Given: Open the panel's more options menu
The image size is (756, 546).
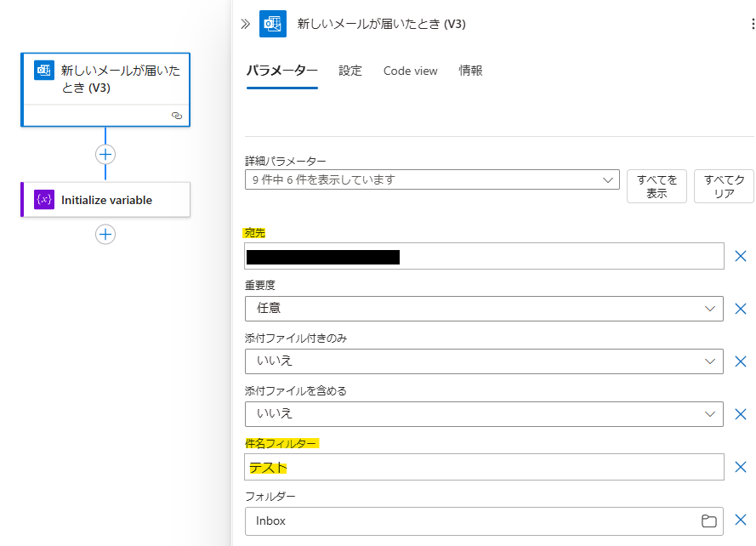Looking at the screenshot, I should click(753, 24).
